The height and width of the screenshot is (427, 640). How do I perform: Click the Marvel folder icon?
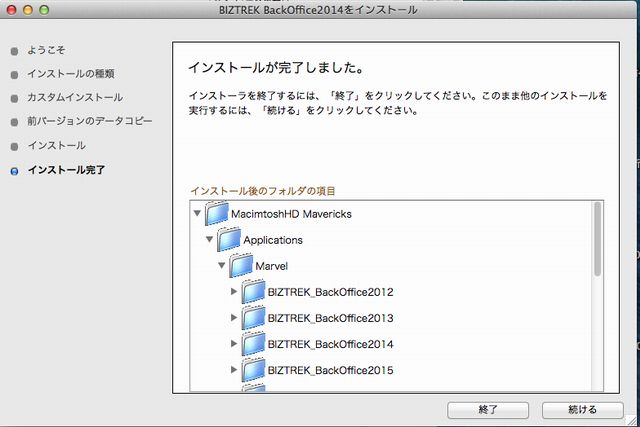(x=241, y=266)
